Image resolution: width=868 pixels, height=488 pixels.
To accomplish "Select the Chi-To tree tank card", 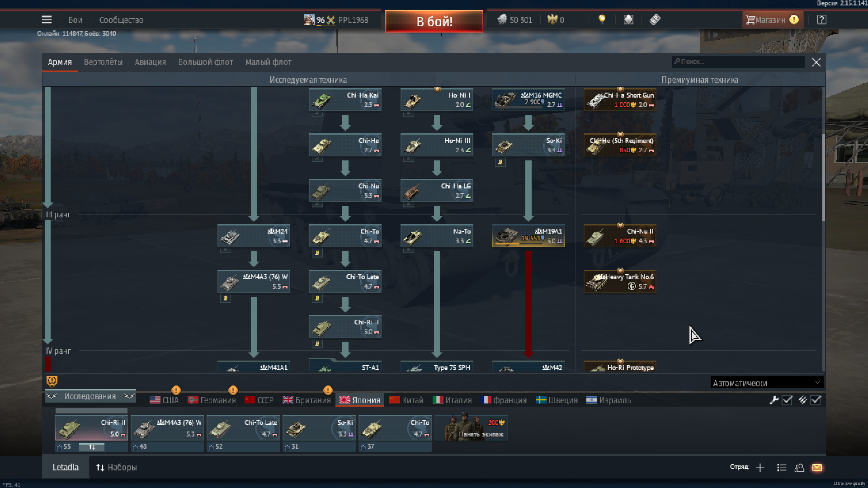I will pyautogui.click(x=345, y=235).
